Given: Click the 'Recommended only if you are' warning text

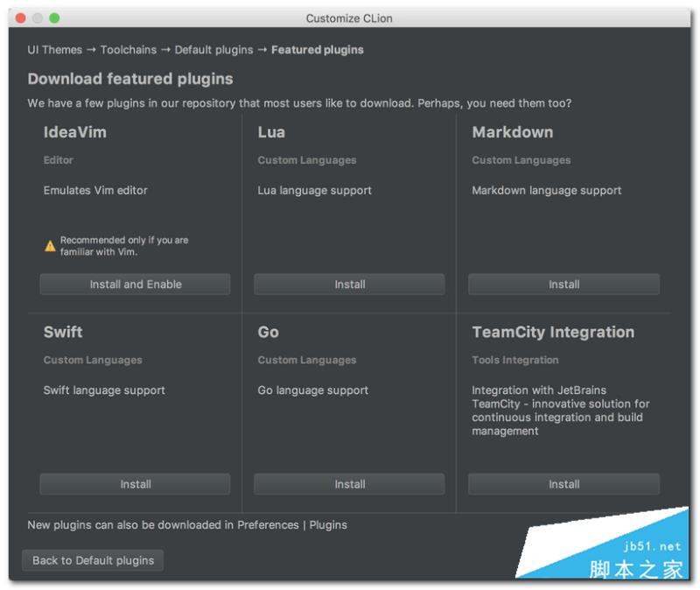Looking at the screenshot, I should point(124,246).
